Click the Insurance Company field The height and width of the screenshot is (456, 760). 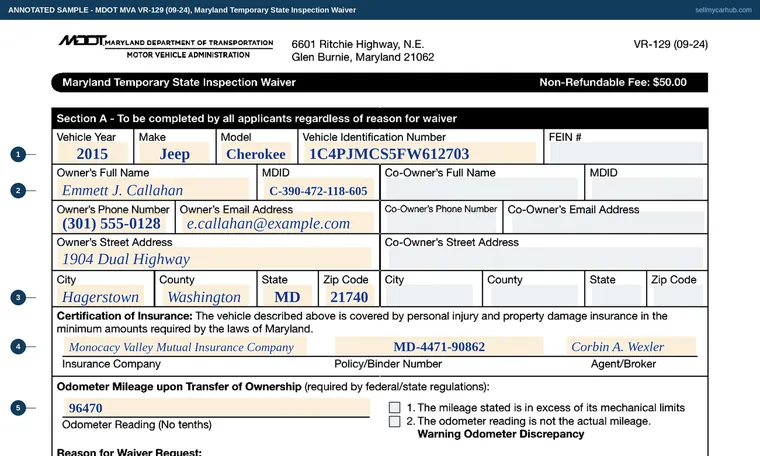(185, 346)
